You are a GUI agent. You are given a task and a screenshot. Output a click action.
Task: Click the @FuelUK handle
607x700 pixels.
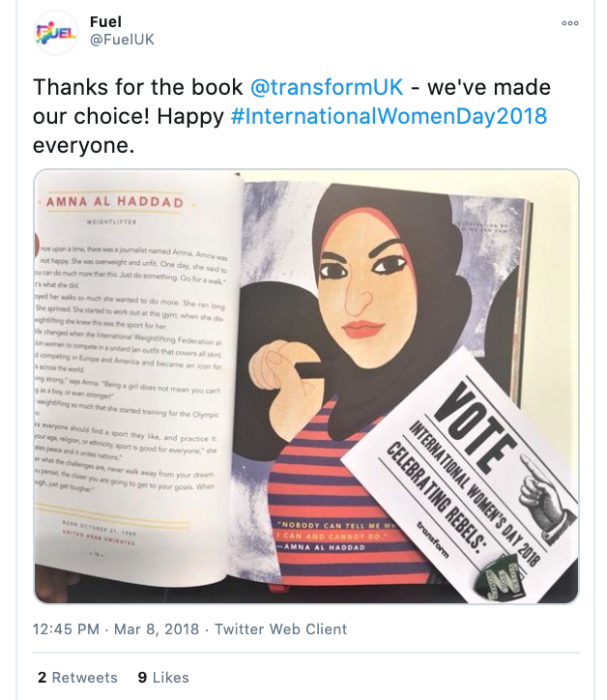(122, 40)
